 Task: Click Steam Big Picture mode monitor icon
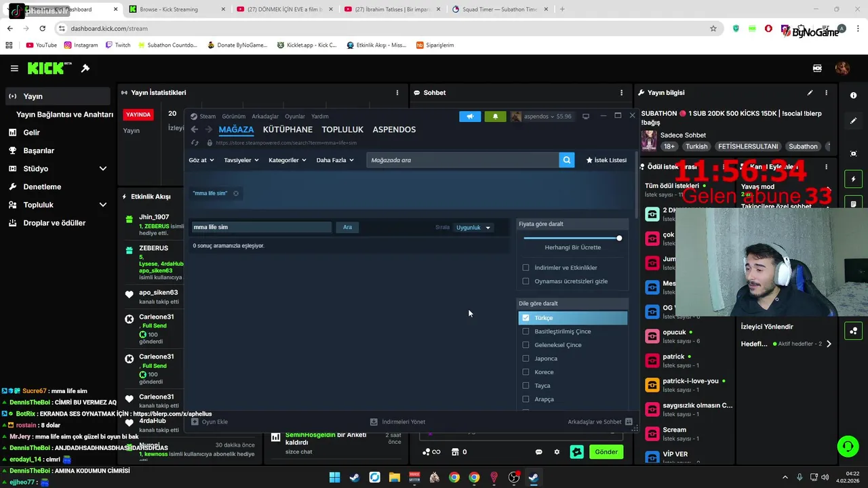click(586, 116)
